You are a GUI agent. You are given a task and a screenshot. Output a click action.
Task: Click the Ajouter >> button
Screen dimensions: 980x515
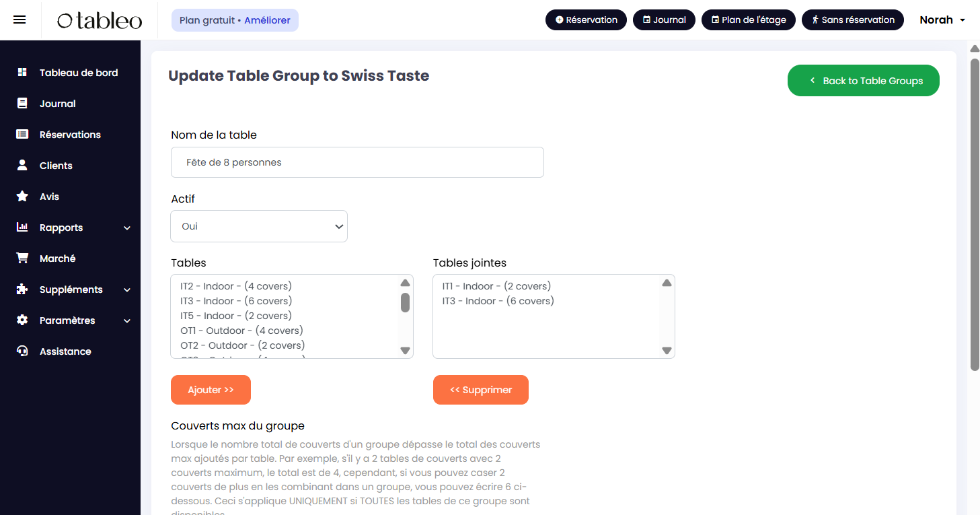(x=211, y=390)
